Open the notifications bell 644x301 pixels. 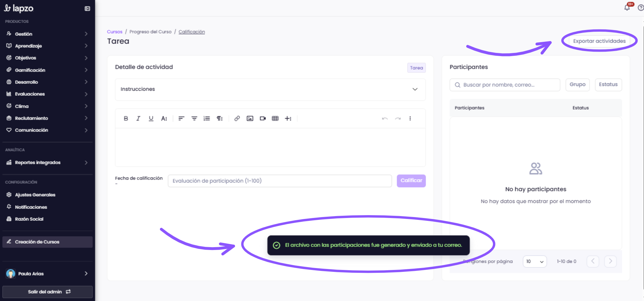627,8
